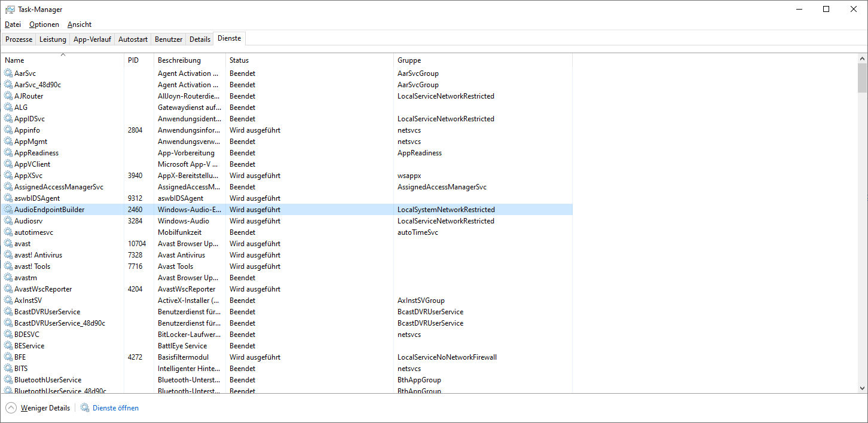Click the gear icon of AppXSvc
The height and width of the screenshot is (423, 868).
pos(8,176)
